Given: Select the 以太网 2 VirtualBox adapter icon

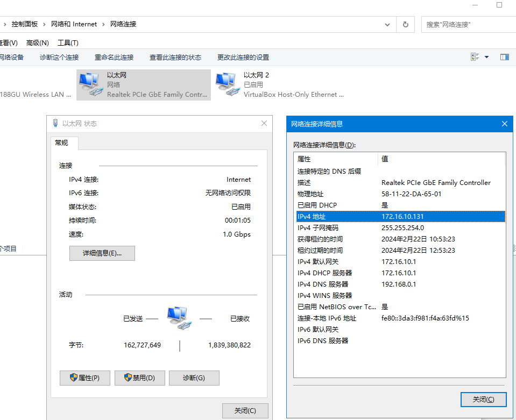Looking at the screenshot, I should (x=227, y=84).
